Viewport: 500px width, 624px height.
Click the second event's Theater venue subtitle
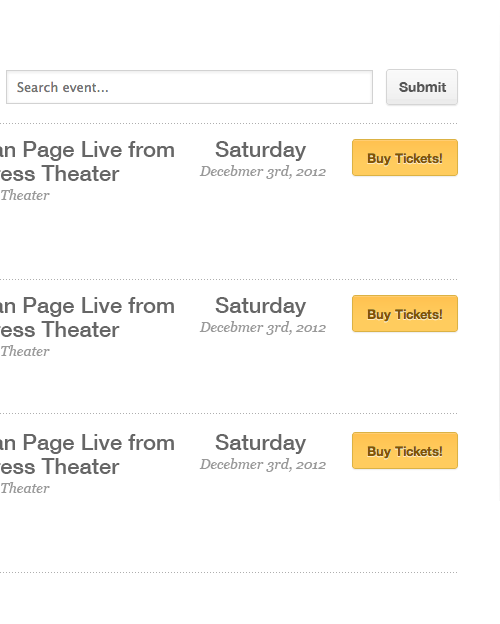point(25,351)
